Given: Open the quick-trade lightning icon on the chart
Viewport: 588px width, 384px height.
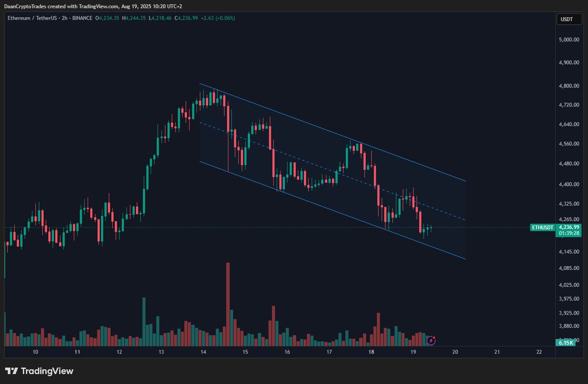Looking at the screenshot, I should tap(431, 339).
